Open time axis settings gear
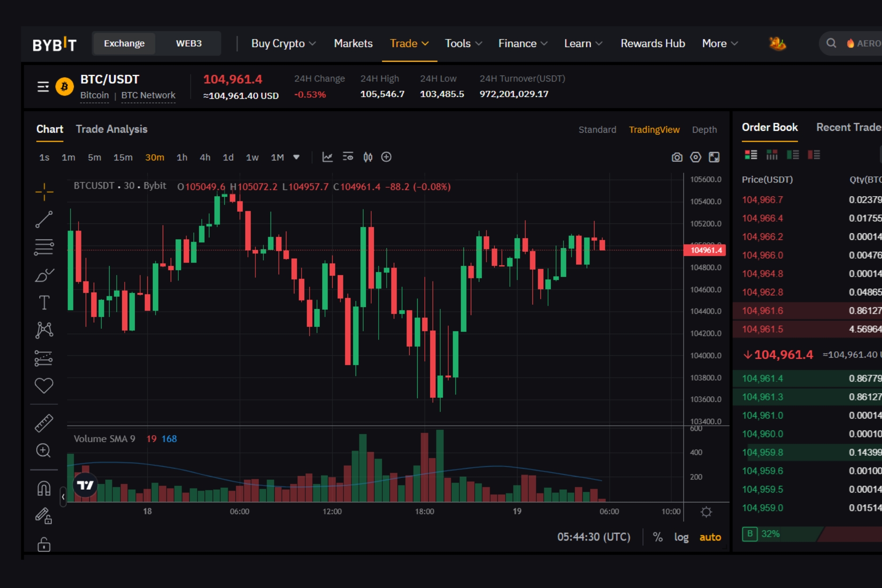 (x=706, y=512)
